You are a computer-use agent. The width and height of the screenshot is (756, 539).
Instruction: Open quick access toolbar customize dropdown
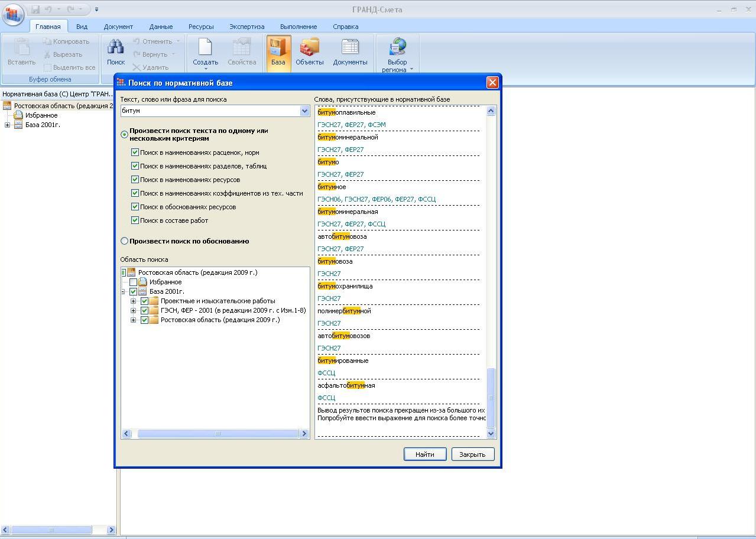point(97,9)
